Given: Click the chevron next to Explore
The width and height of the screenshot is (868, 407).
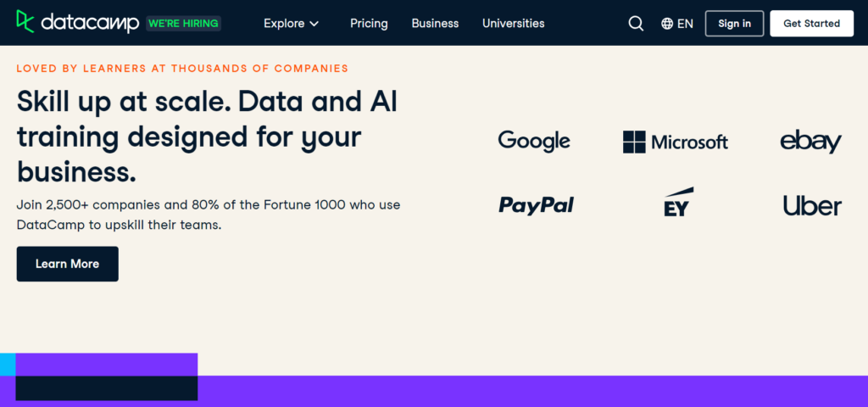Looking at the screenshot, I should pyautogui.click(x=314, y=24).
